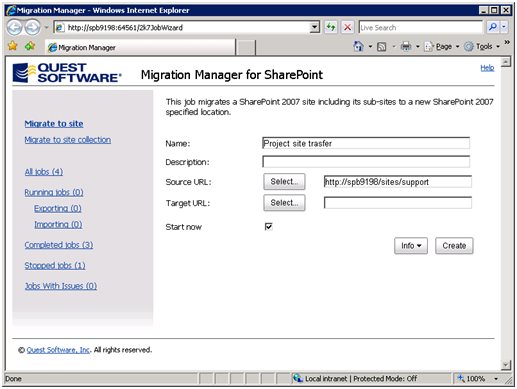517x389 pixels.
Task: Click the Quest Software logo
Action: tap(67, 73)
